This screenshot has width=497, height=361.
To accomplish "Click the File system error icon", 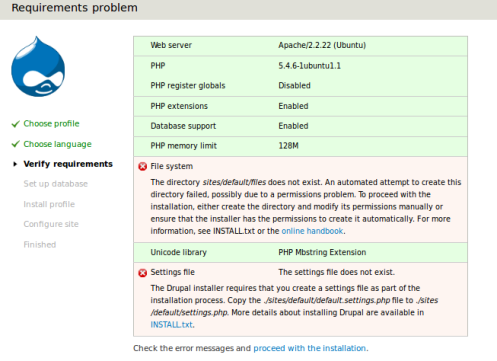I will (143, 166).
